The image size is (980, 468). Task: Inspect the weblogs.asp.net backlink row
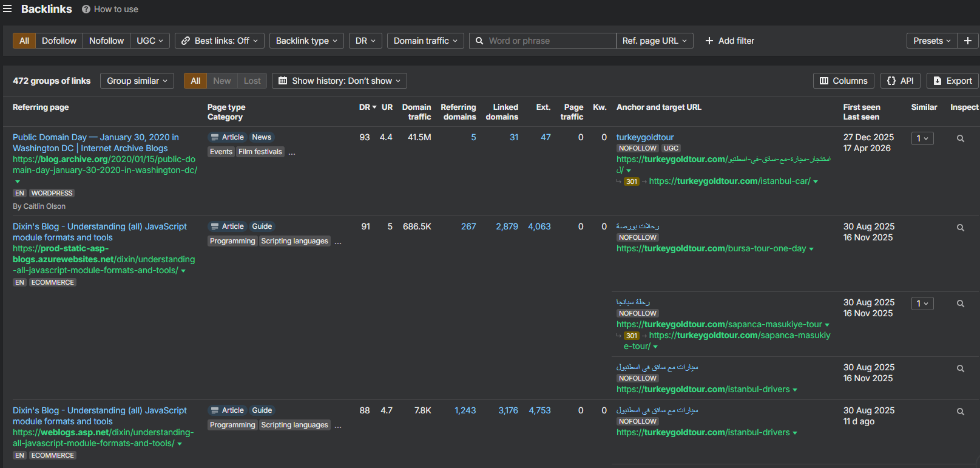tap(961, 412)
